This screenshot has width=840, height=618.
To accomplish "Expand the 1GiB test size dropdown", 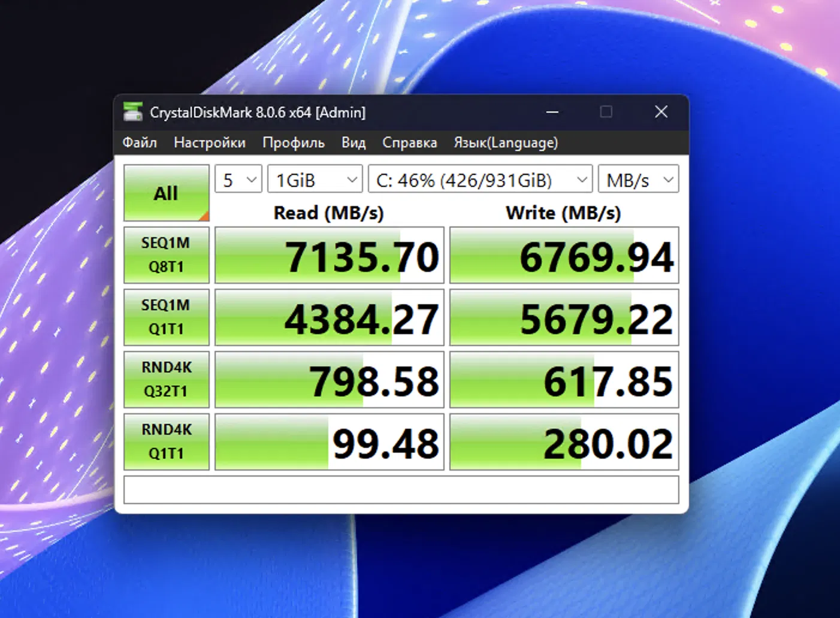I will pyautogui.click(x=315, y=179).
